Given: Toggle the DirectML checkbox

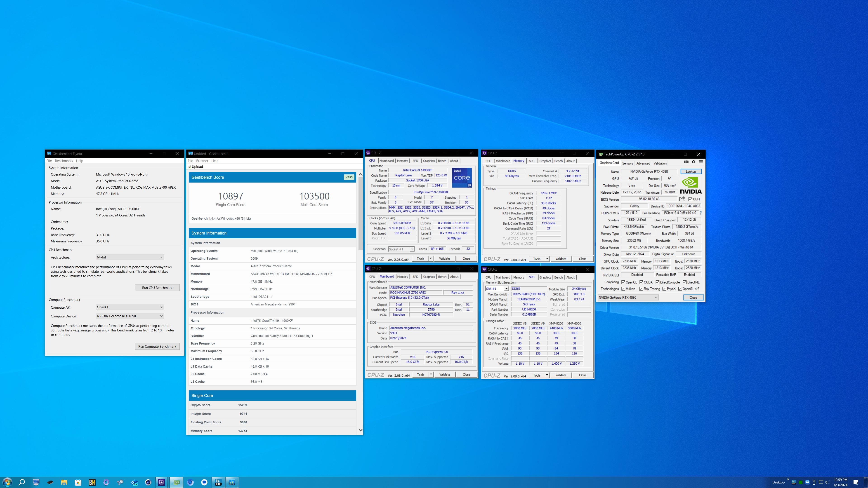Looking at the screenshot, I should [685, 282].
